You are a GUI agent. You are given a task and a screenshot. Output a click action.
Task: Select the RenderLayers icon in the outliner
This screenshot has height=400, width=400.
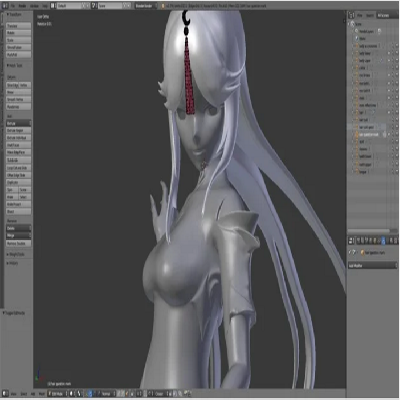(x=357, y=31)
